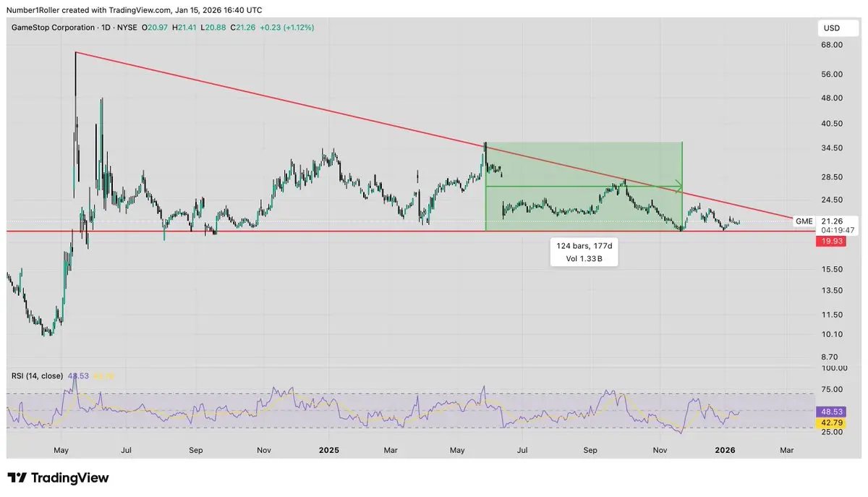Click the +0.23 (+1.12%) change value
The height and width of the screenshot is (497, 868).
pyautogui.click(x=286, y=27)
